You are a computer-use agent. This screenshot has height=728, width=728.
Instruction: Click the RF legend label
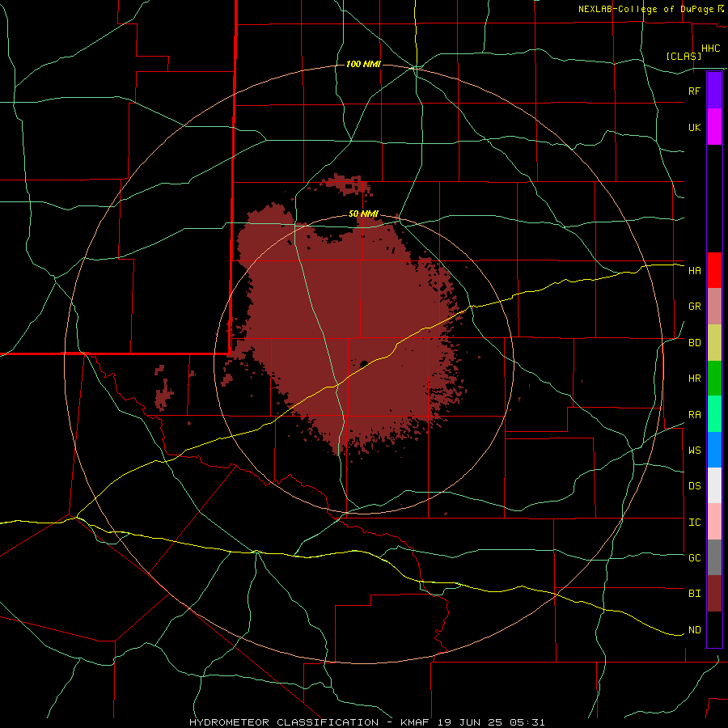pos(694,91)
